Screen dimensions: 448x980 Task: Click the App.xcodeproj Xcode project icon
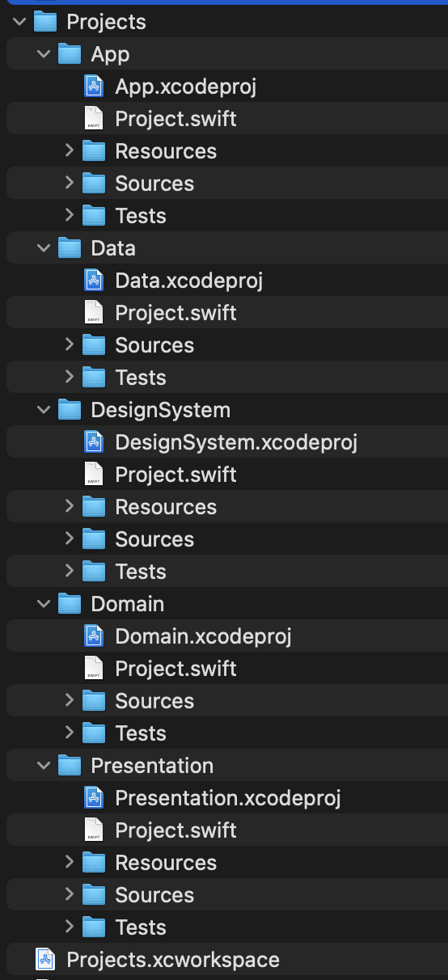point(95,86)
